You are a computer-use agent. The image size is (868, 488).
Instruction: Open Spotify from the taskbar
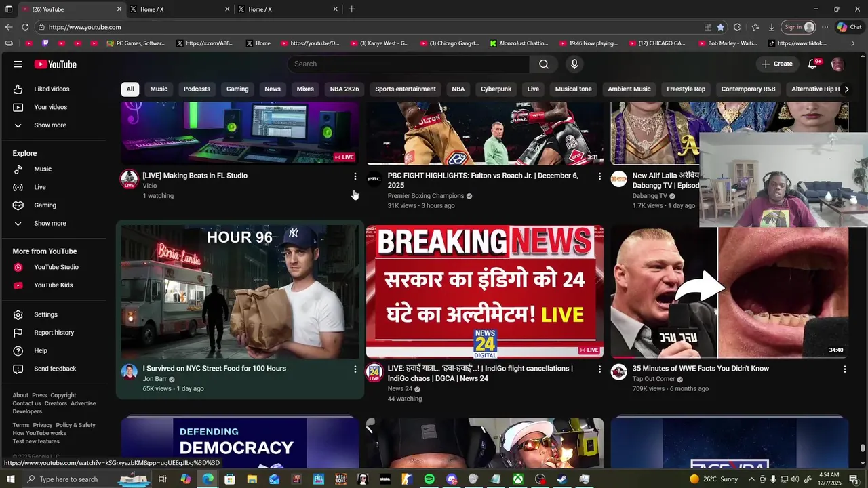(x=429, y=479)
